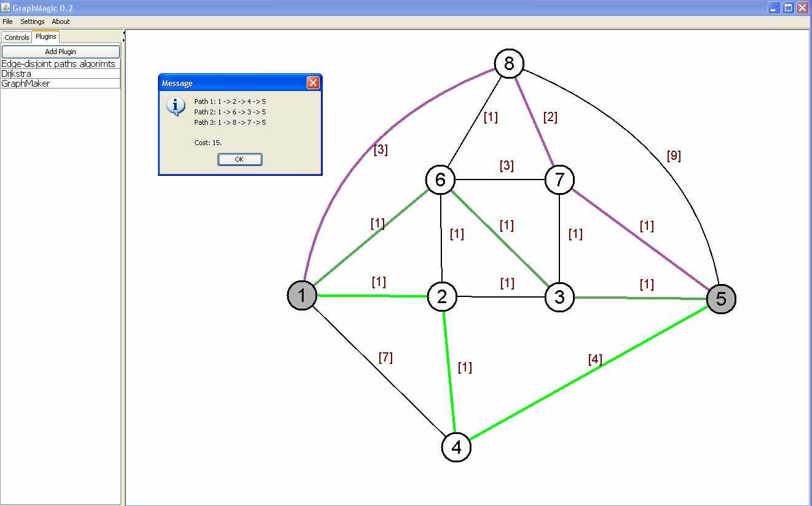Click Path 1 text in Message dialog
Image resolution: width=812 pixels, height=506 pixels.
tap(230, 101)
